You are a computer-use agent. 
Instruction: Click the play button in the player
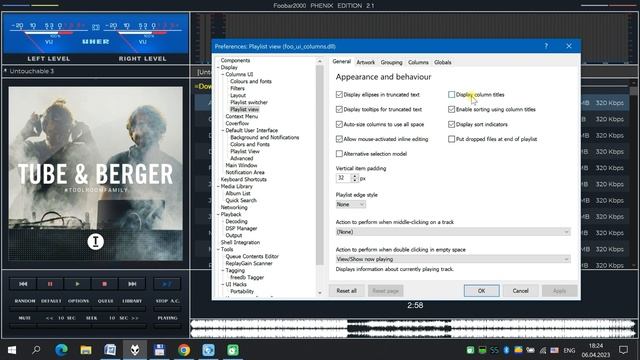(77, 284)
